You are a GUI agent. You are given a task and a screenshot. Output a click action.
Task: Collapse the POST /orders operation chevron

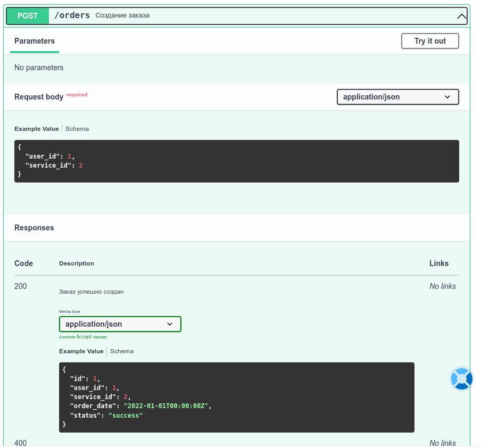coord(461,16)
